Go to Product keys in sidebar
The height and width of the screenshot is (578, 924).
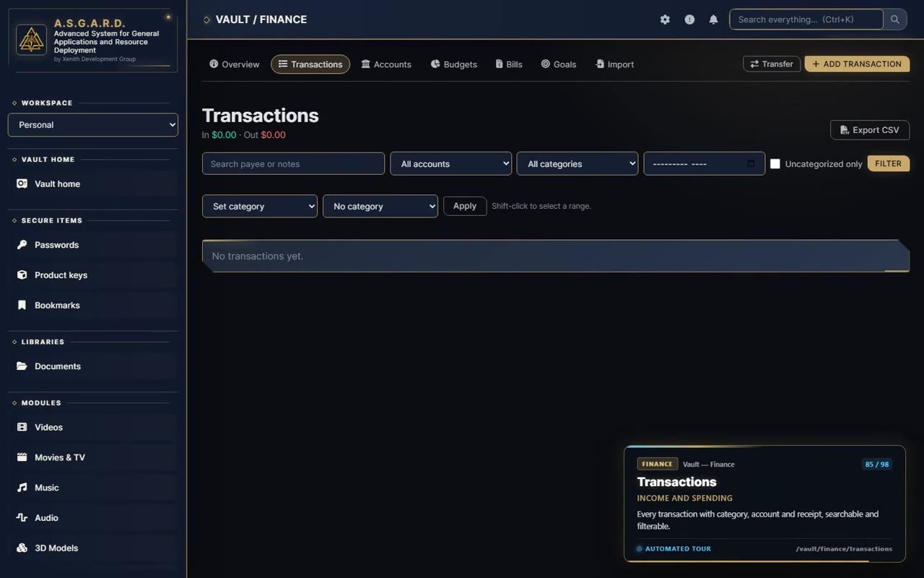[x=92, y=275]
